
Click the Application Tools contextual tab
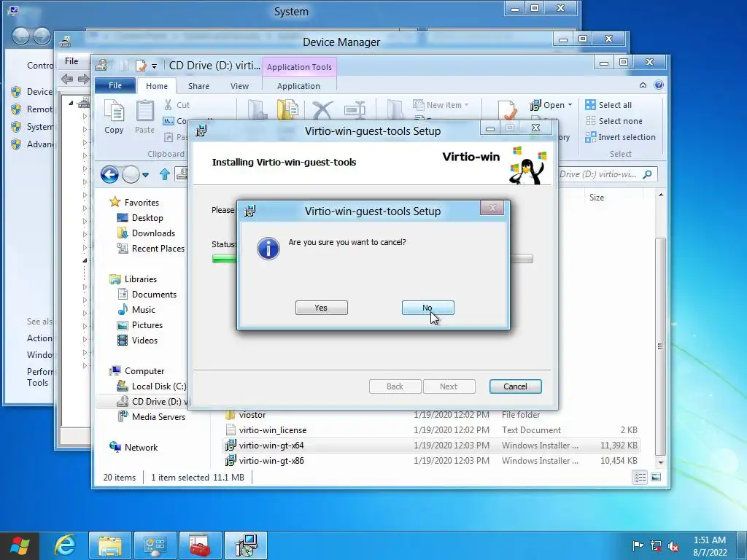coord(299,67)
